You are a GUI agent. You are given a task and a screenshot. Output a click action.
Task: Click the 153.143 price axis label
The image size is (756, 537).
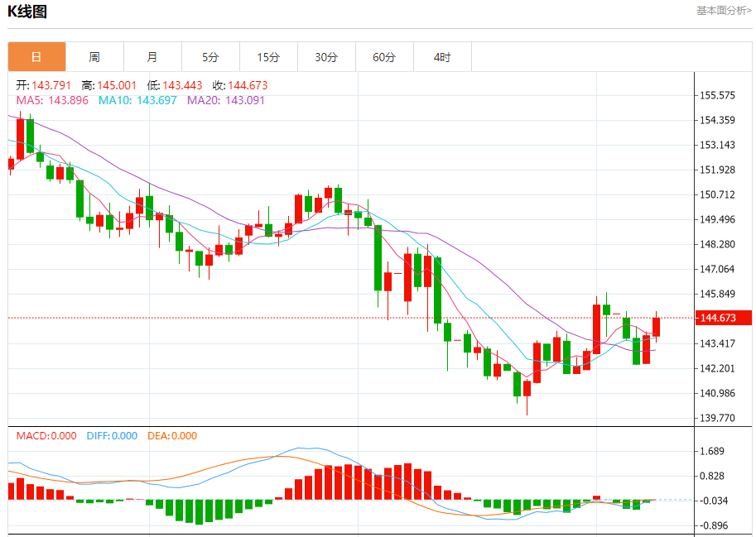point(717,145)
